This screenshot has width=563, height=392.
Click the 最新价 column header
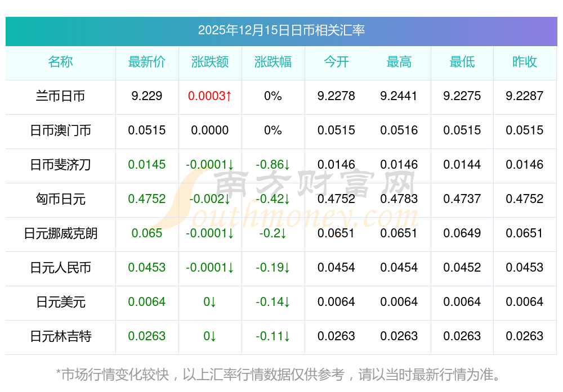pyautogui.click(x=147, y=62)
